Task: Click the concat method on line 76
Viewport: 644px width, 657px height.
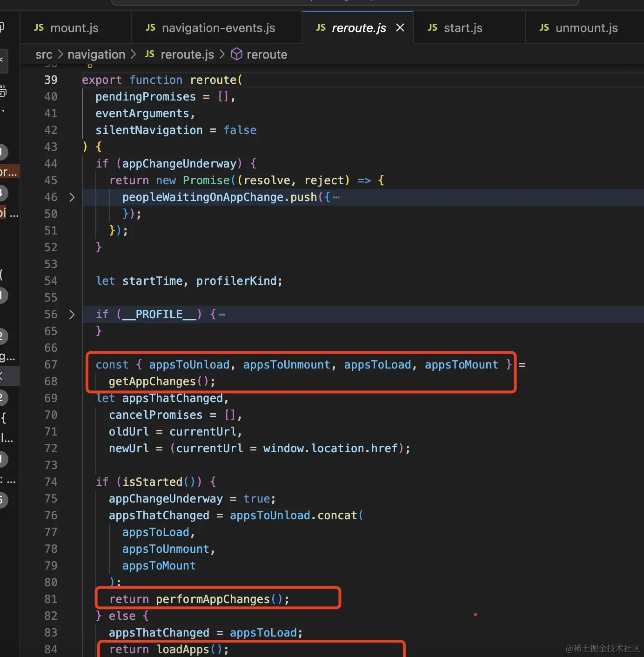Action: coord(337,516)
